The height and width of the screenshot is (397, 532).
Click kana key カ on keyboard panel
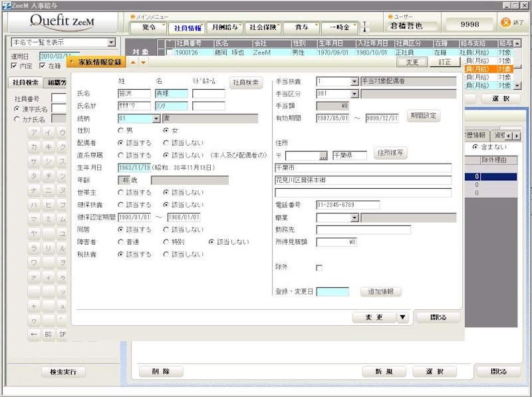pyautogui.click(x=34, y=147)
